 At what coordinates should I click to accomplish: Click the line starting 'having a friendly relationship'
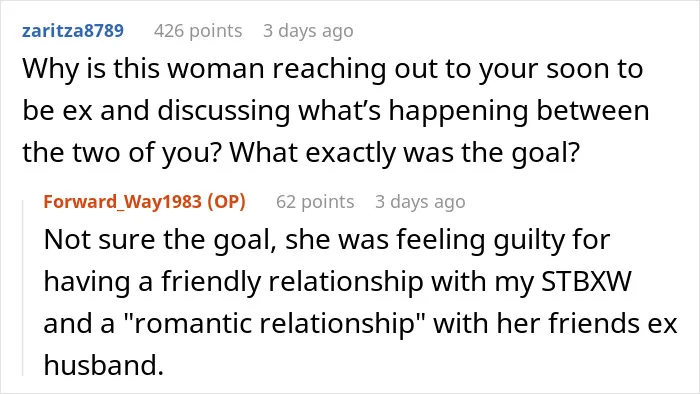338,282
